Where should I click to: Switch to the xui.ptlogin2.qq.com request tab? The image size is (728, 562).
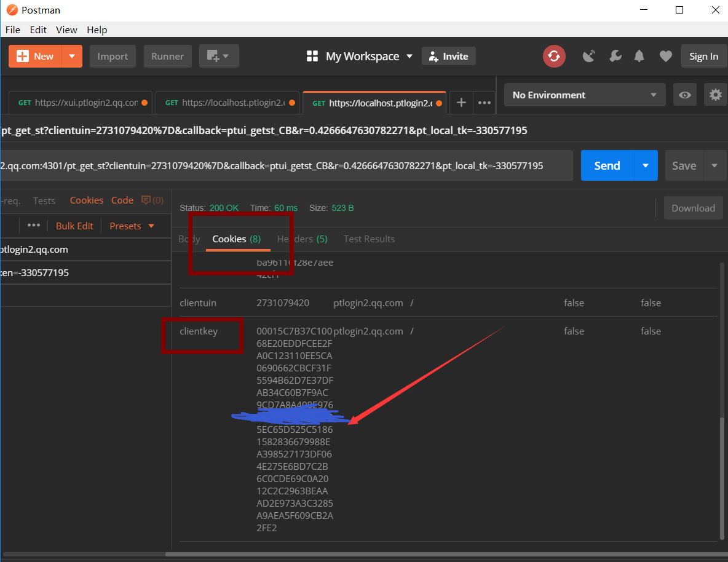pyautogui.click(x=81, y=103)
